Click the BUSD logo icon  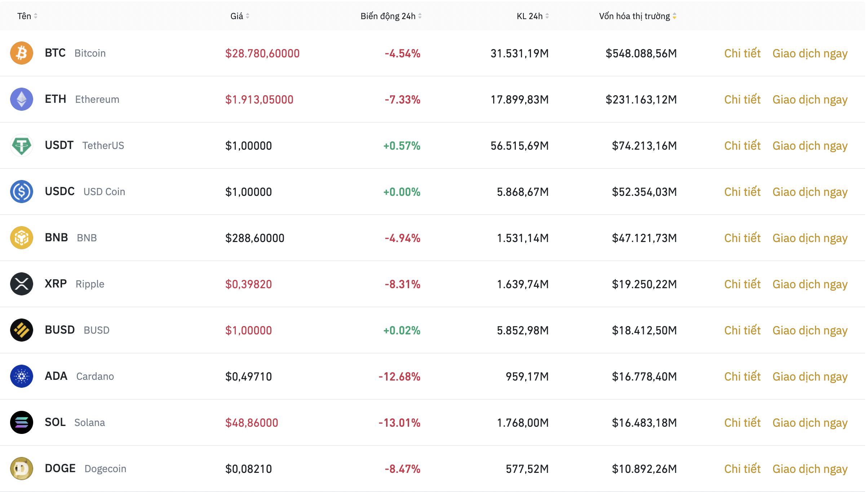coord(21,330)
